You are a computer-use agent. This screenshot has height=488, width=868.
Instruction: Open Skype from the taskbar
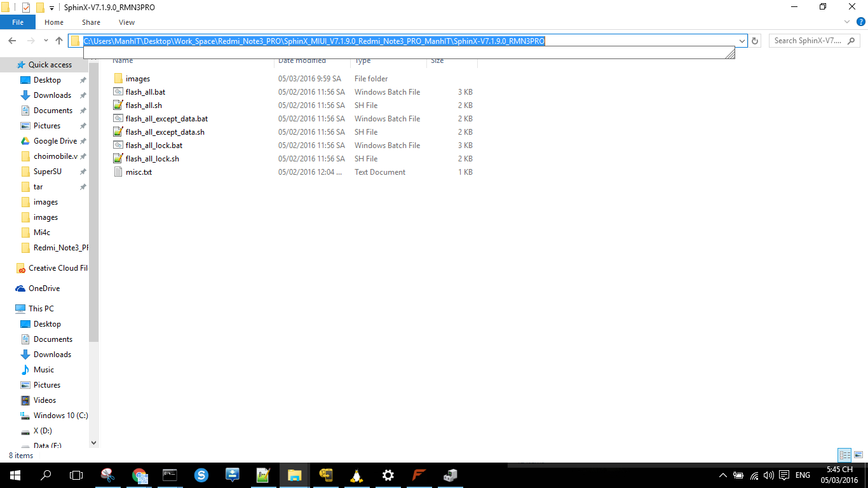coord(202,475)
